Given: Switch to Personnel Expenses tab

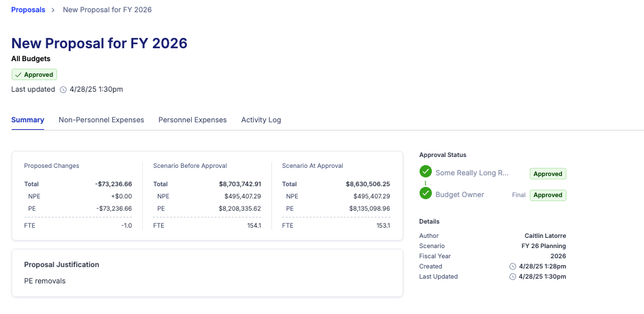Looking at the screenshot, I should click(192, 120).
